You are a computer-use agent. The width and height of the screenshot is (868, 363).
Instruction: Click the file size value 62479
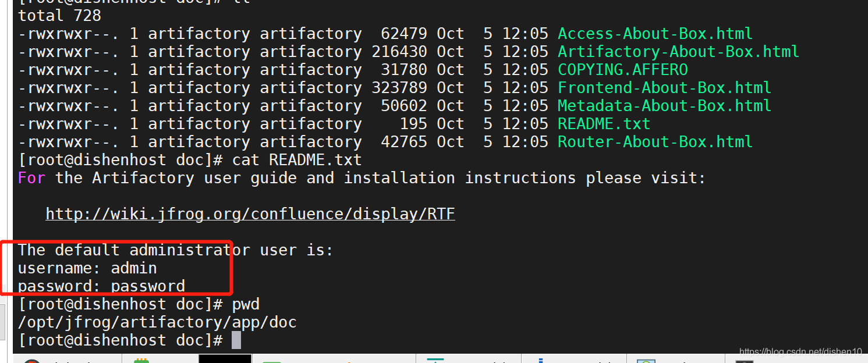click(403, 34)
